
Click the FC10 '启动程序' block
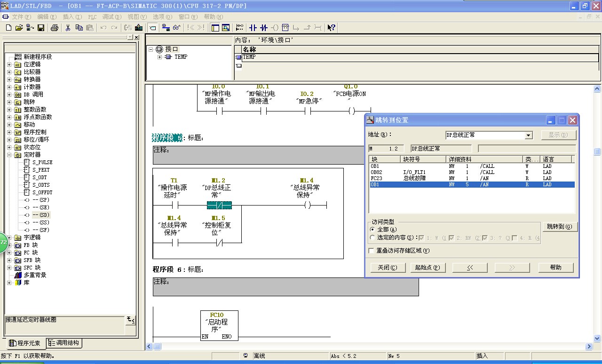click(x=219, y=325)
